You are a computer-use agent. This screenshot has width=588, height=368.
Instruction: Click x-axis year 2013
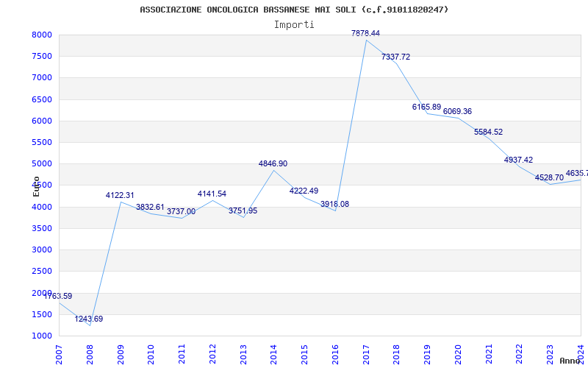(243, 355)
